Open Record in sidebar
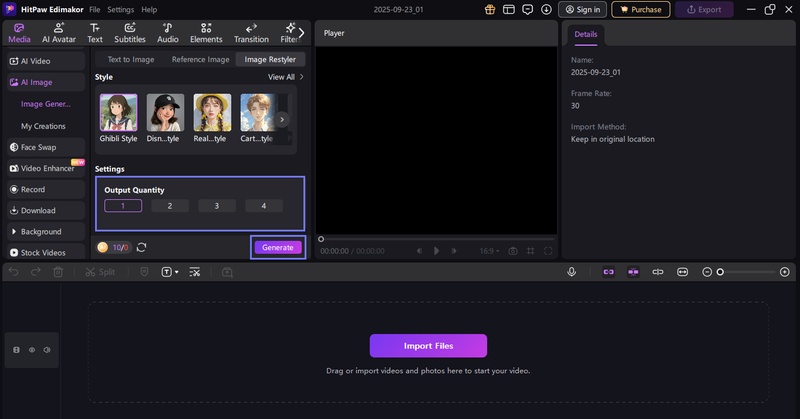 click(x=46, y=189)
